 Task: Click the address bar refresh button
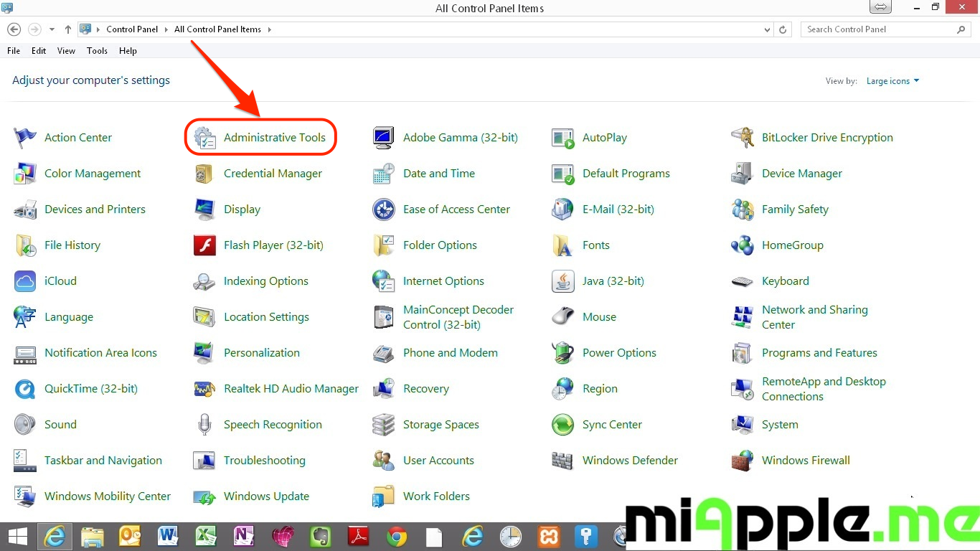click(x=783, y=29)
